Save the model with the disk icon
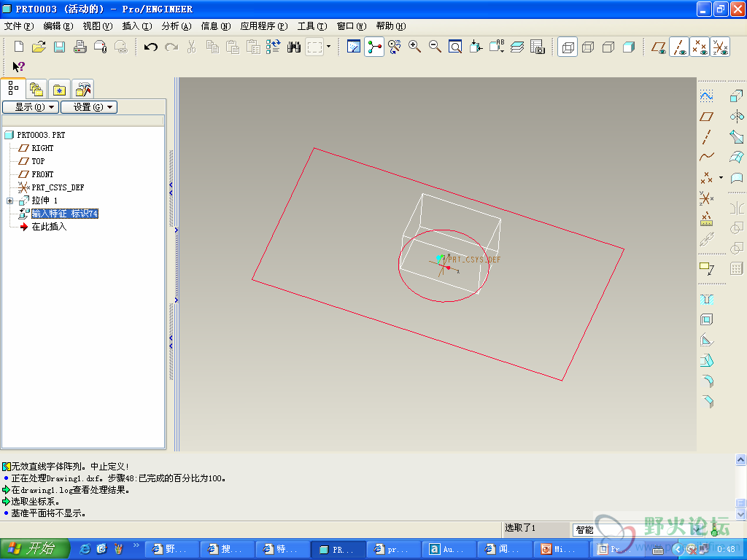Viewport: 747px width, 560px height. (x=59, y=47)
